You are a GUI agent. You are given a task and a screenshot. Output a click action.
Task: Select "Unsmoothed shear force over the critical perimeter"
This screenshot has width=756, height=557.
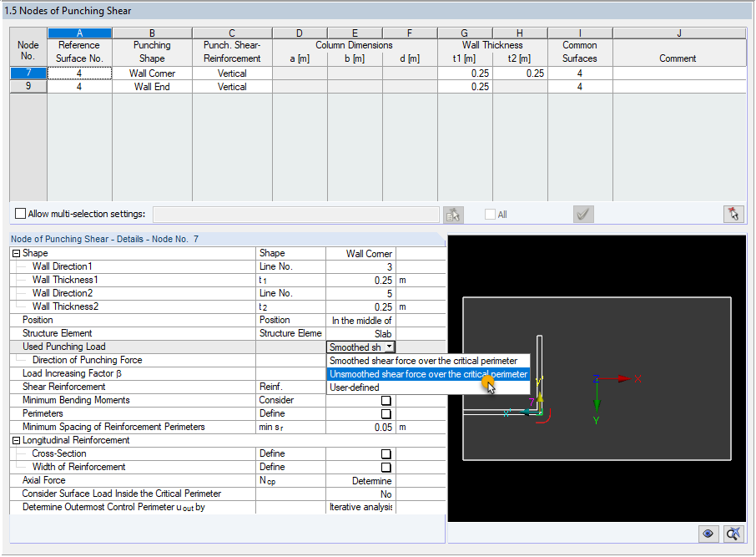(x=427, y=374)
